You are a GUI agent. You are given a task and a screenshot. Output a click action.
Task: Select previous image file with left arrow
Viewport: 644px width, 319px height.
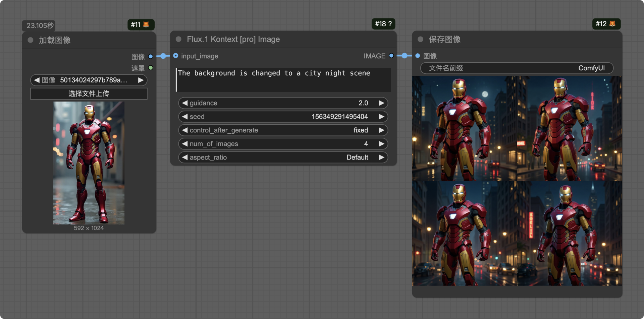click(x=37, y=80)
